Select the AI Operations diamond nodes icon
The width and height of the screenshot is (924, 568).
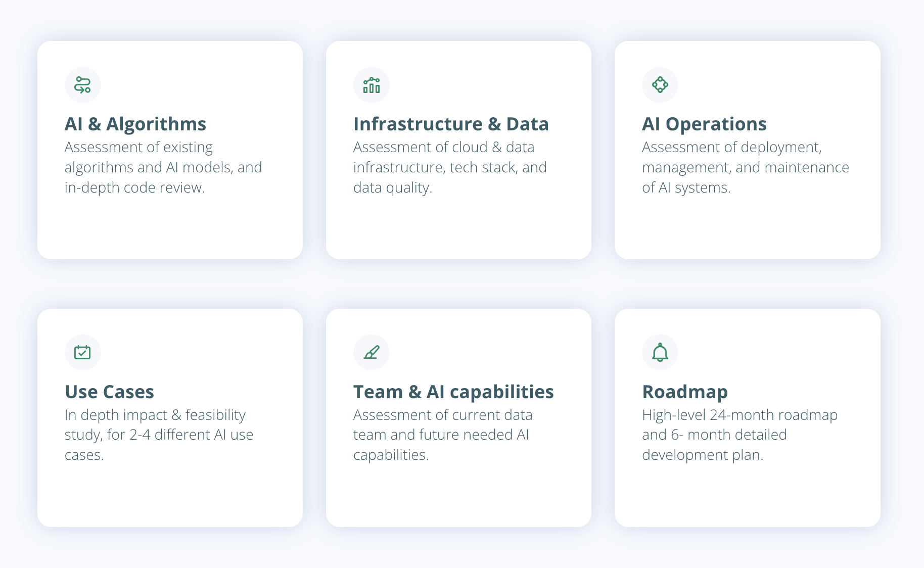[x=660, y=85]
